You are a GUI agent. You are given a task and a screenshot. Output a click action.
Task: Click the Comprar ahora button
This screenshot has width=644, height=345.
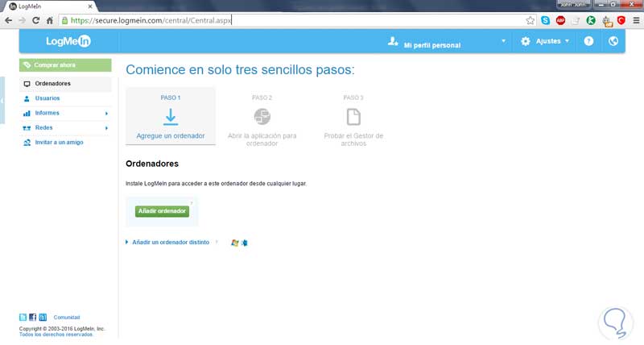(x=65, y=65)
